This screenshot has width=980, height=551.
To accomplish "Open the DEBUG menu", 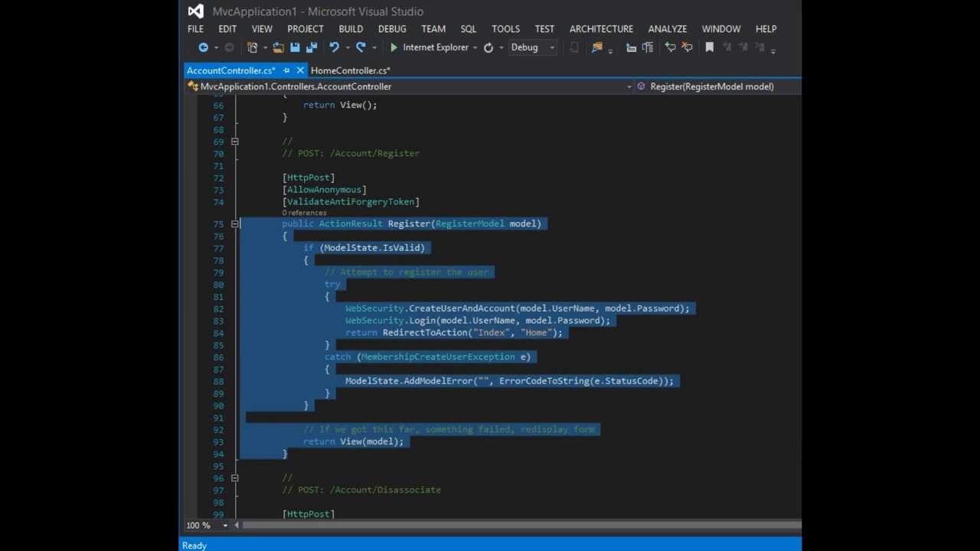I will [x=392, y=29].
